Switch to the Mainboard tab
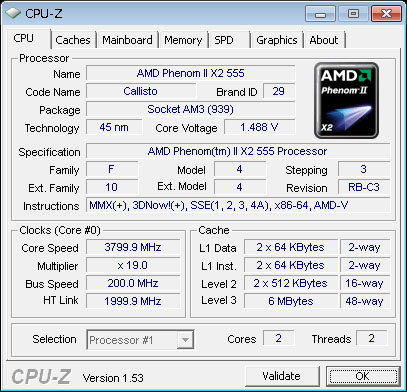This screenshot has height=392, width=407. 127,40
